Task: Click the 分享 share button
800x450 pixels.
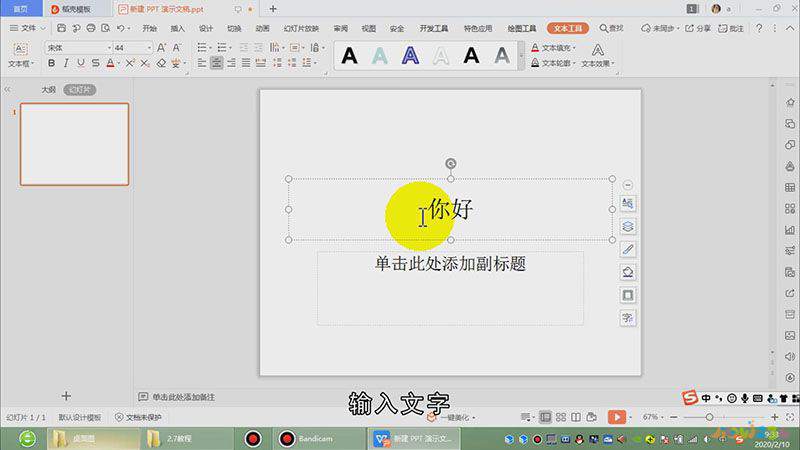Action: click(x=697, y=28)
